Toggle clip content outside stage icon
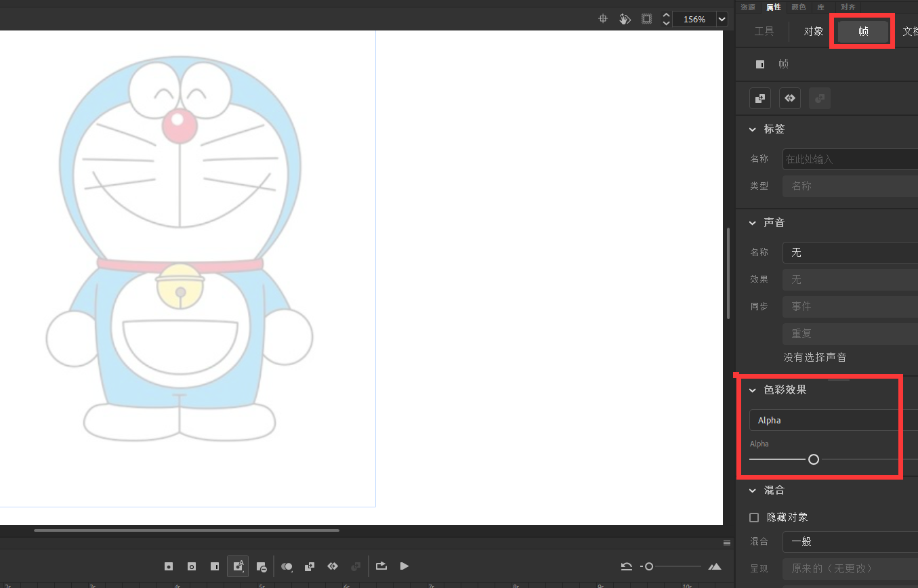918x588 pixels. pos(646,19)
